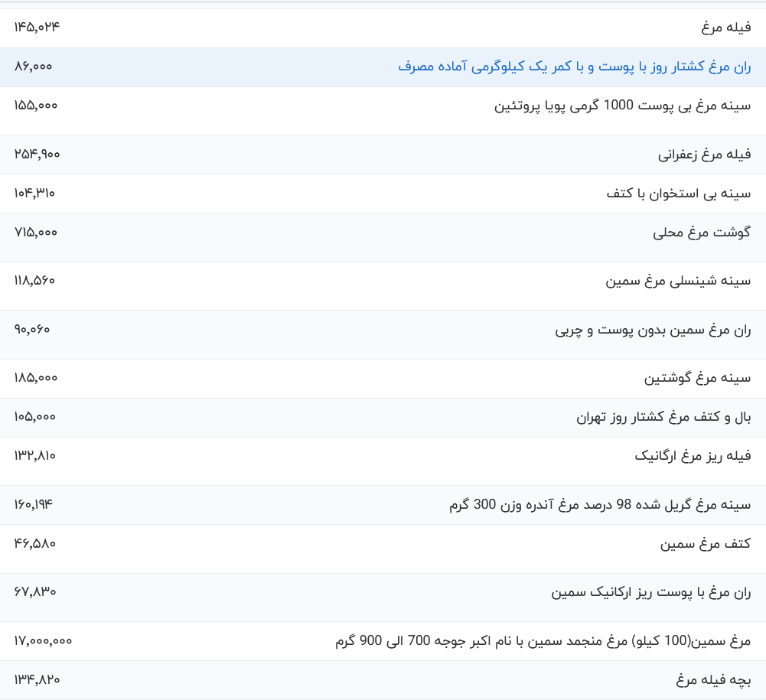This screenshot has width=766, height=700.
Task: Click the price ۲۵۴,۹۰۰
Action: pos(37,155)
